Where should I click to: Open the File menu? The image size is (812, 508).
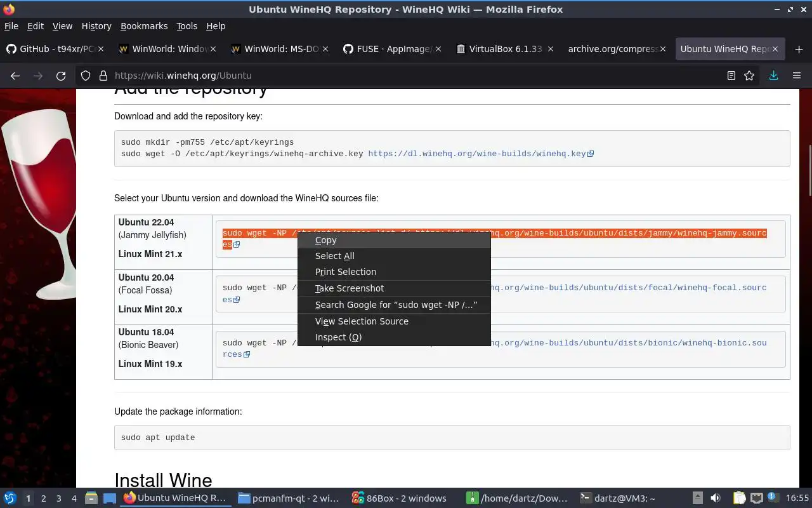click(x=11, y=26)
